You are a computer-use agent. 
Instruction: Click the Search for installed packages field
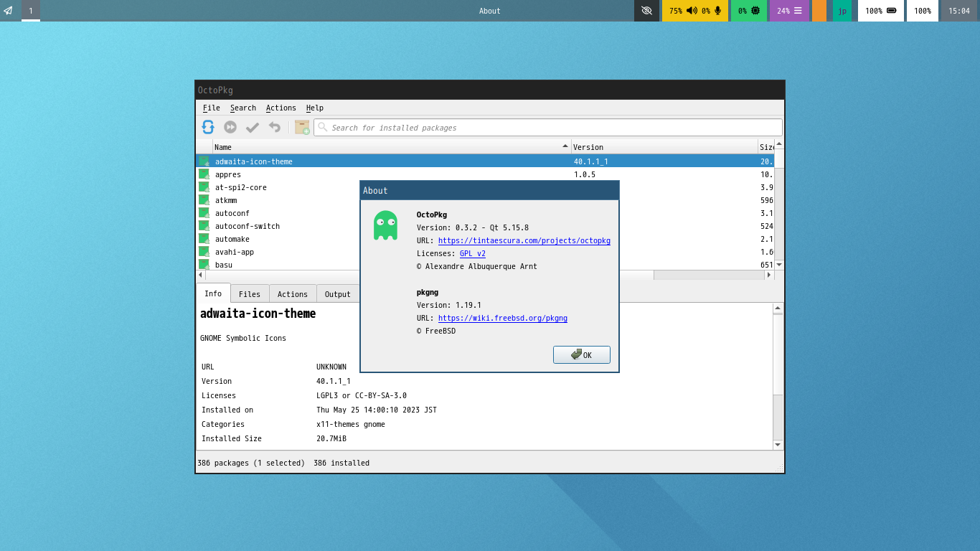point(548,127)
